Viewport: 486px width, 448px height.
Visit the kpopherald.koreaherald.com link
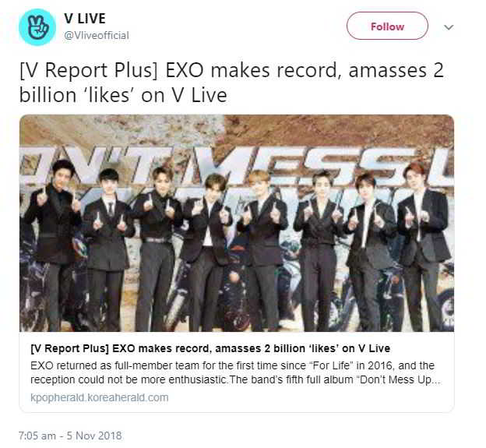(x=99, y=397)
